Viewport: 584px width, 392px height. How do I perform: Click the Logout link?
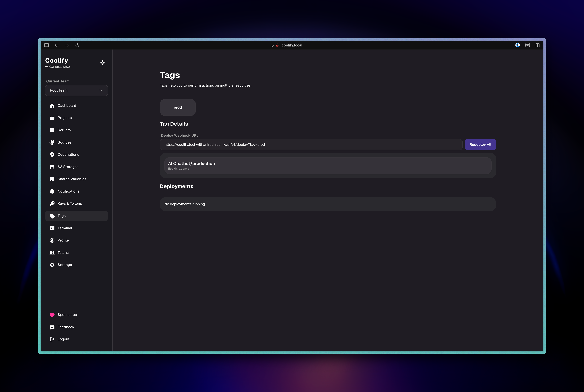coord(63,339)
